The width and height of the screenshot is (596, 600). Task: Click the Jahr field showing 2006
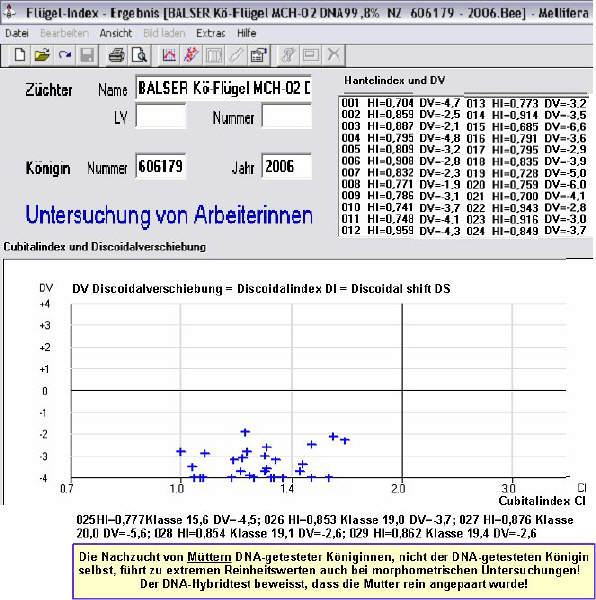pos(287,166)
